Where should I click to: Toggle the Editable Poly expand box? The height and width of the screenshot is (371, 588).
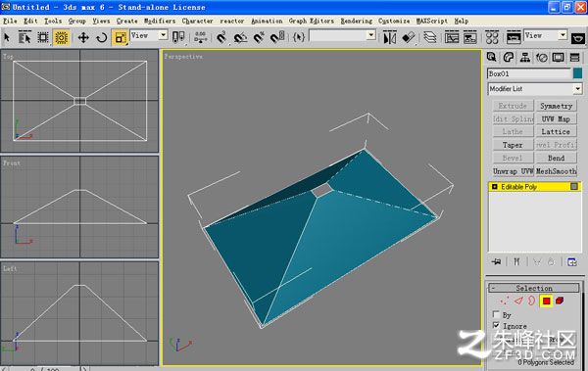494,187
